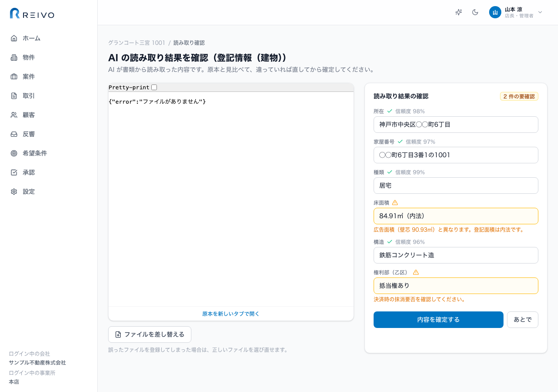Click the check mark next to 所在
The height and width of the screenshot is (392, 558).
[390, 111]
